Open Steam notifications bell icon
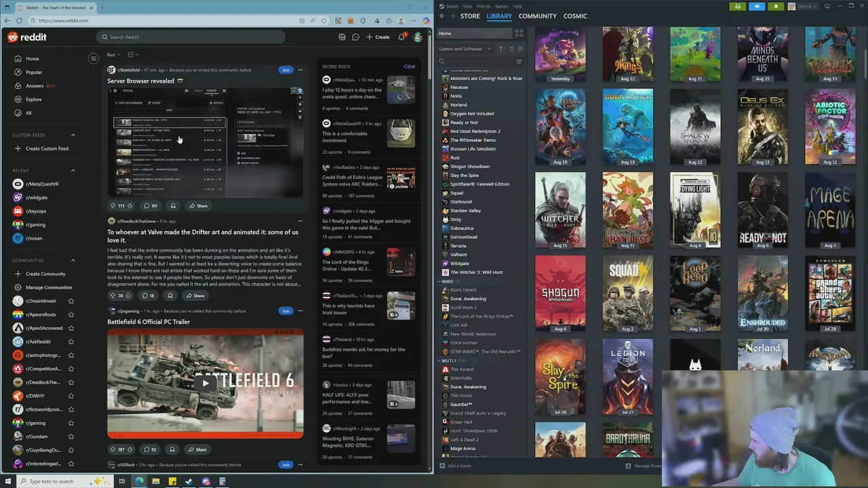 coord(776,7)
